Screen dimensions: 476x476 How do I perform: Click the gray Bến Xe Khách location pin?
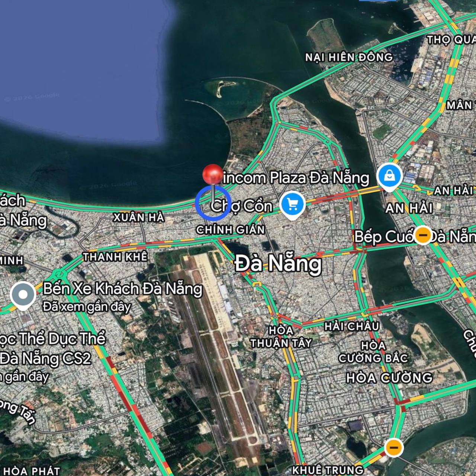point(23,295)
